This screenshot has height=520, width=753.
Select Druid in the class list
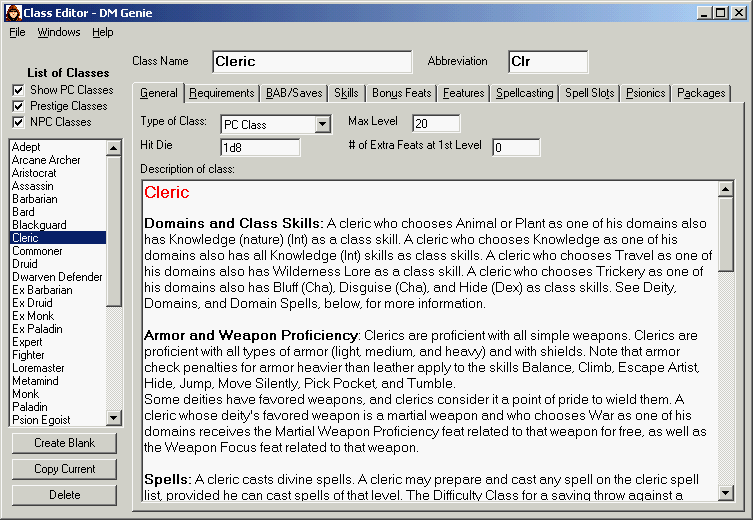(58, 264)
